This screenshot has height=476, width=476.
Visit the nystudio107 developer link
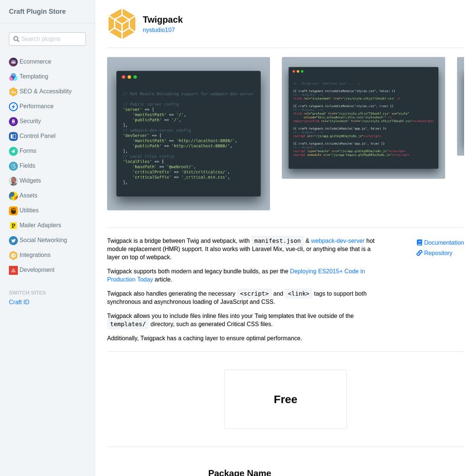point(159,30)
